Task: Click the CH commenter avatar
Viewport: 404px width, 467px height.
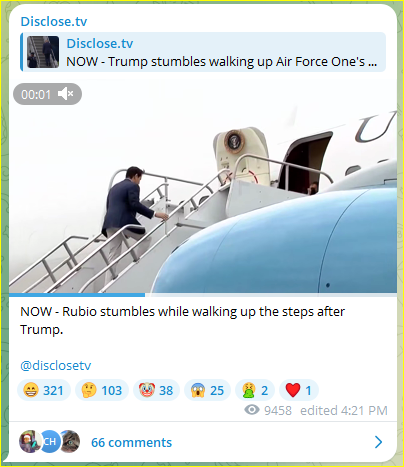Action: tap(50, 442)
